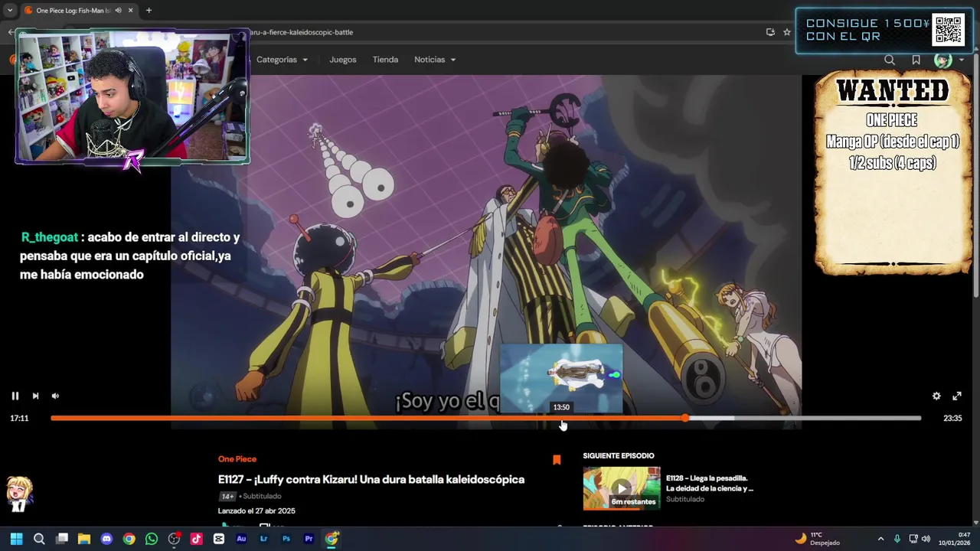Image resolution: width=980 pixels, height=551 pixels.
Task: Open CapCut from the taskbar
Action: click(219, 539)
